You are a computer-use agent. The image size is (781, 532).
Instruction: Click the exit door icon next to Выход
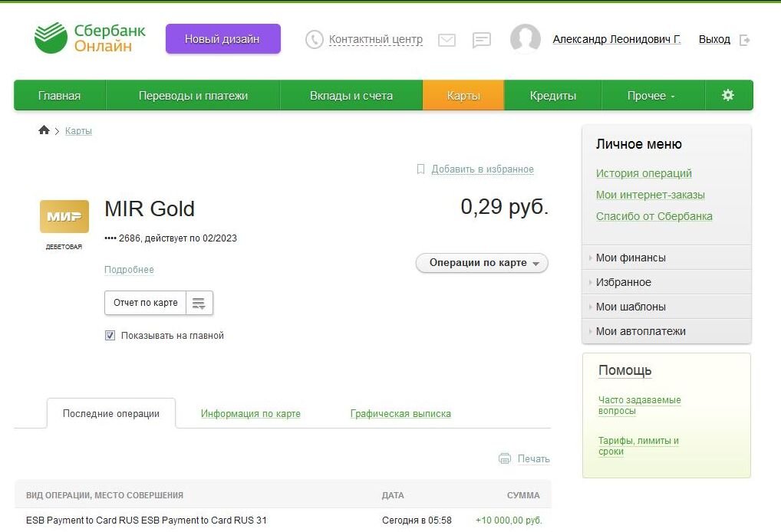click(x=745, y=40)
